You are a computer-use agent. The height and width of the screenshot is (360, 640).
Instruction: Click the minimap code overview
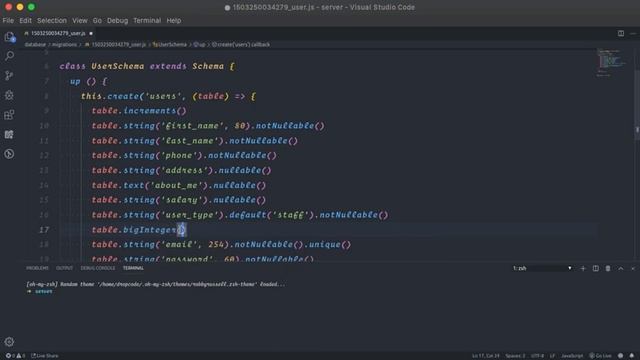tap(610, 63)
